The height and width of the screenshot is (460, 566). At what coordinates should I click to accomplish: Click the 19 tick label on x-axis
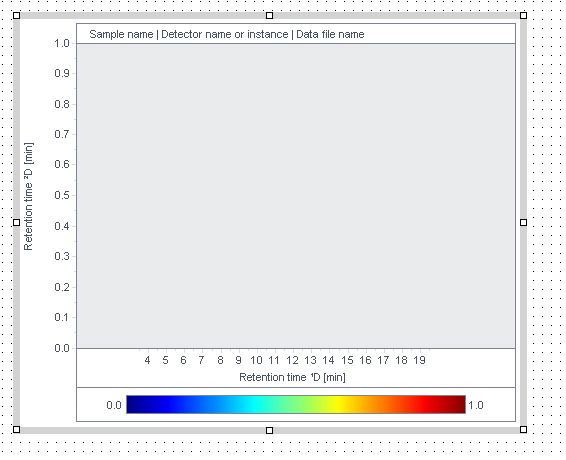point(419,360)
